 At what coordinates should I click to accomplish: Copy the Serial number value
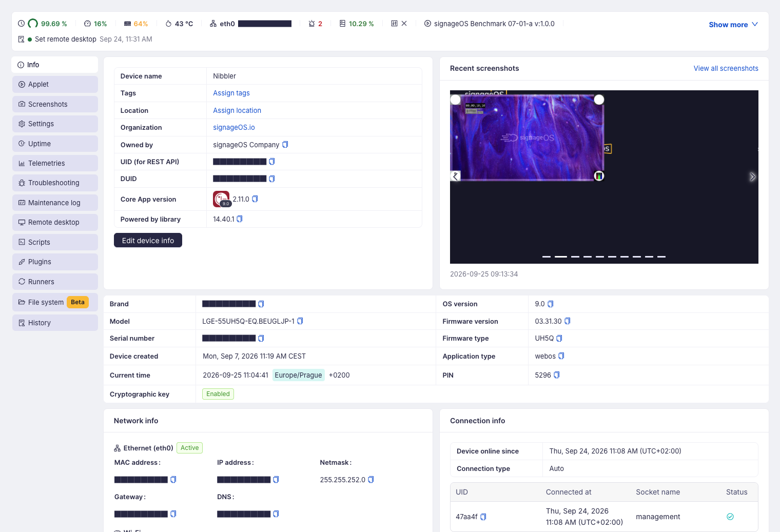[261, 339]
